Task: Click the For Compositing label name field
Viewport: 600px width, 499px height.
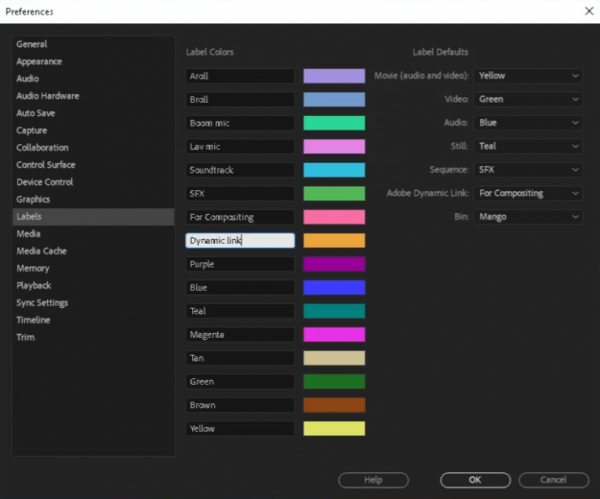Action: point(240,217)
